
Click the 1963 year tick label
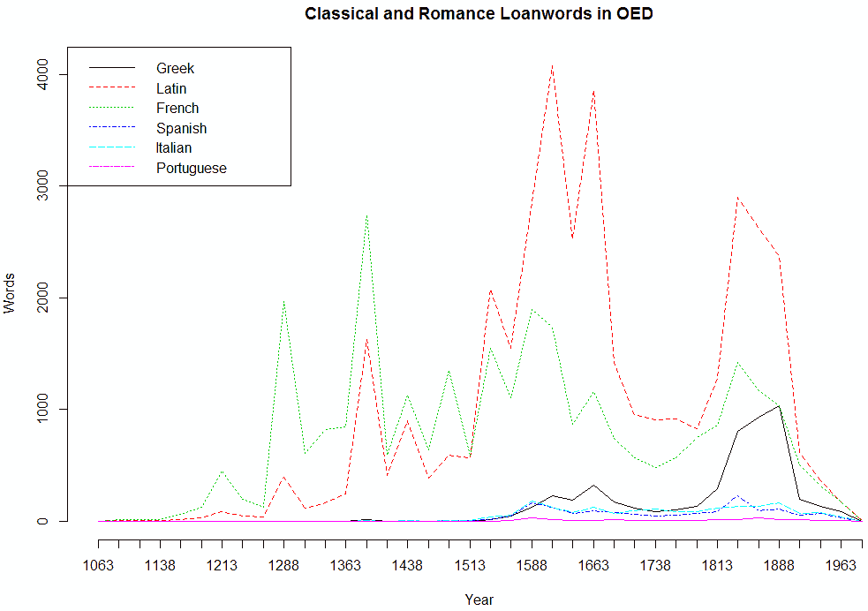[840, 565]
